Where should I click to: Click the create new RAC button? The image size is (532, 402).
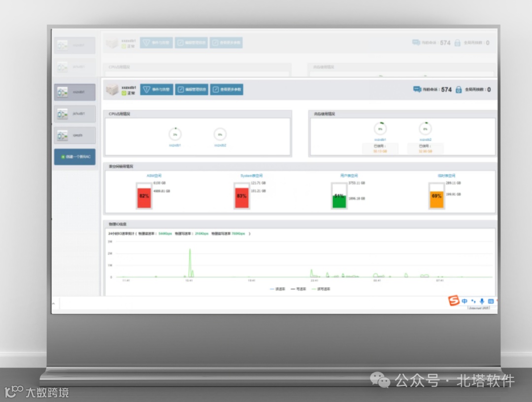[75, 157]
